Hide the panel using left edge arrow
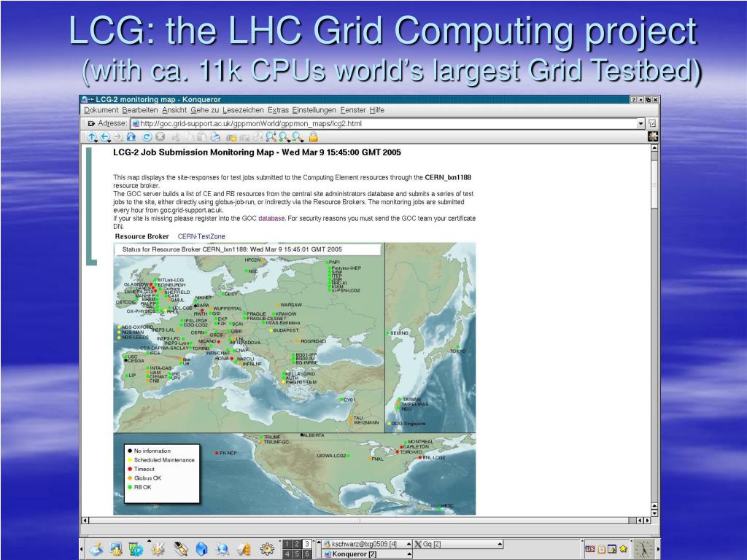Image resolution: width=747 pixels, height=560 pixels. point(82,549)
